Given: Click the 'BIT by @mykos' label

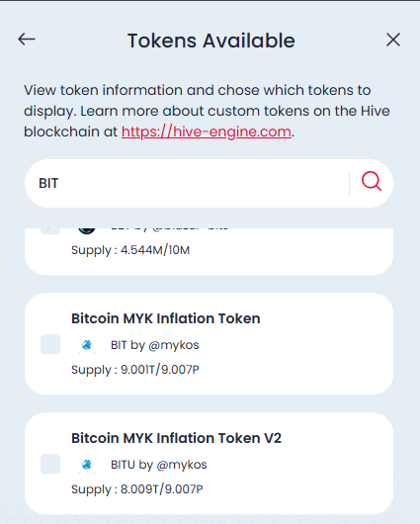Looking at the screenshot, I should click(155, 345).
